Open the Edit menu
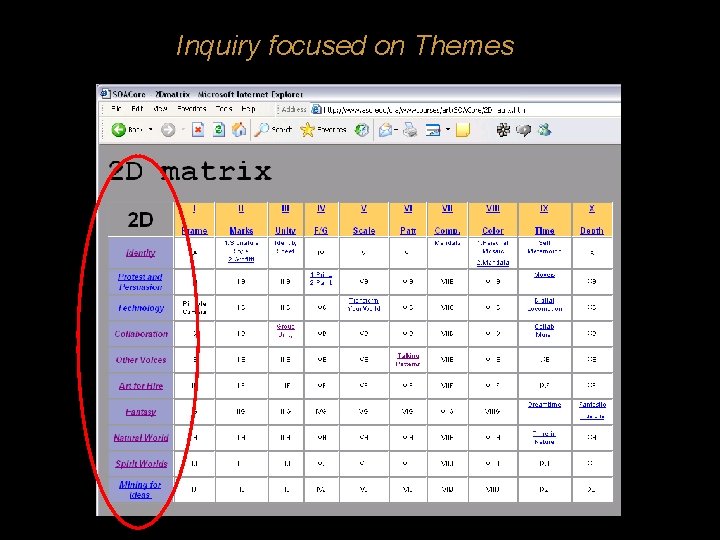The width and height of the screenshot is (720, 540). coord(137,109)
